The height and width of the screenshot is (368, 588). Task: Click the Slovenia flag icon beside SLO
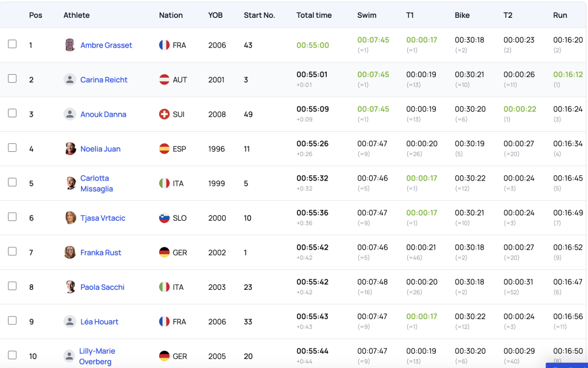coord(164,218)
